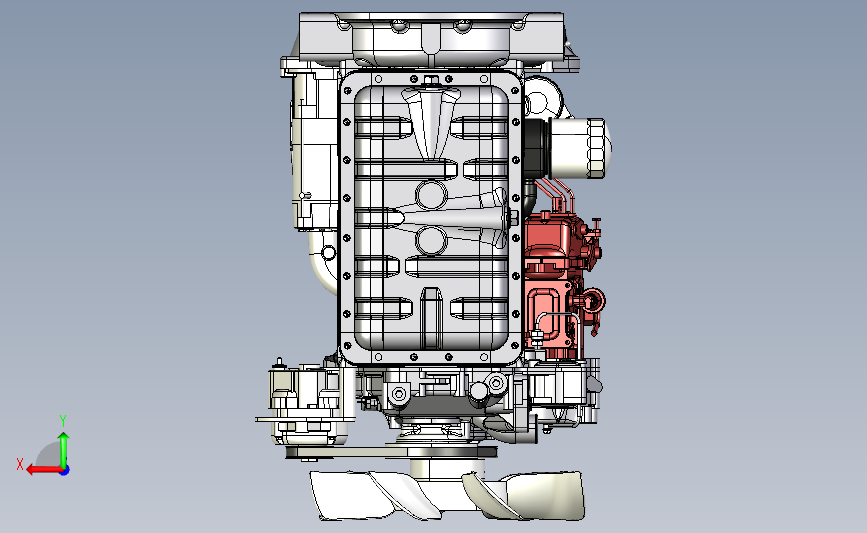Select the black oil filter adapter neck
This screenshot has height=533, width=867.
(535, 148)
